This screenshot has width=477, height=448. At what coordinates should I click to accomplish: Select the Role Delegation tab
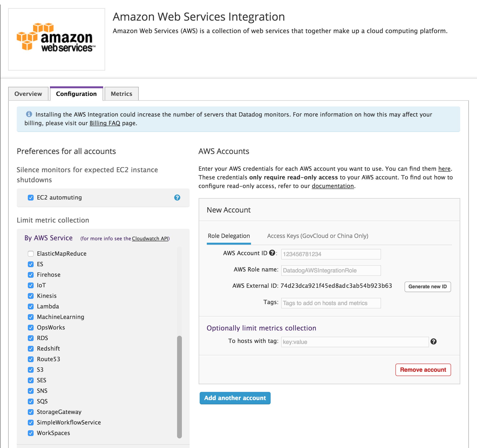pyautogui.click(x=228, y=236)
